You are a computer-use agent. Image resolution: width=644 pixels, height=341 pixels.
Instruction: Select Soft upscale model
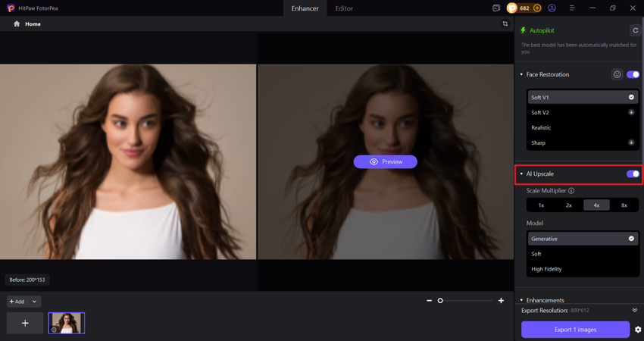pyautogui.click(x=583, y=254)
